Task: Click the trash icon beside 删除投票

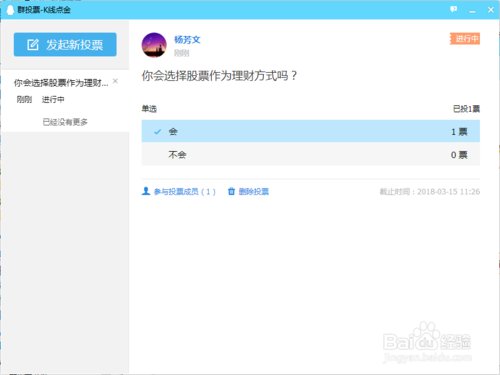Action: 231,191
